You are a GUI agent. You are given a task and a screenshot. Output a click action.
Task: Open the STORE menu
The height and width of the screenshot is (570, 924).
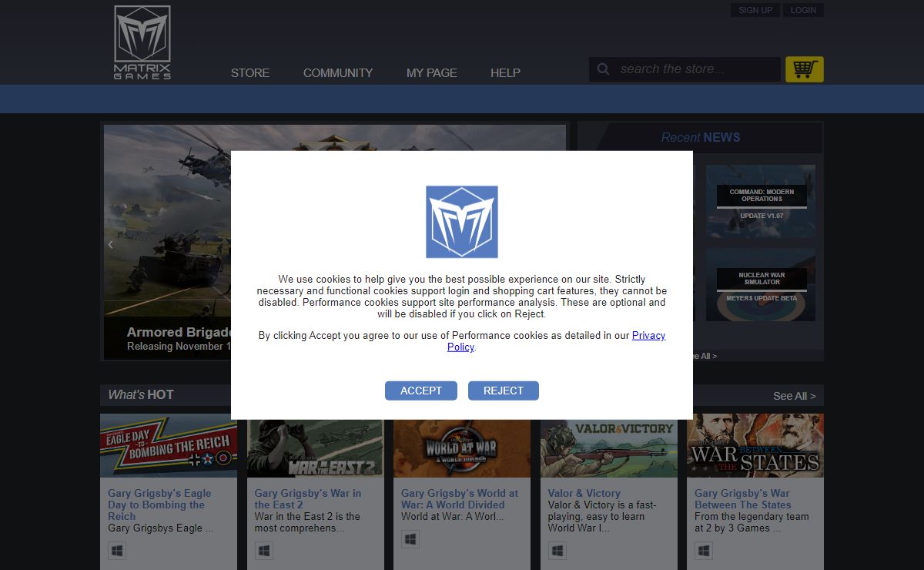250,72
